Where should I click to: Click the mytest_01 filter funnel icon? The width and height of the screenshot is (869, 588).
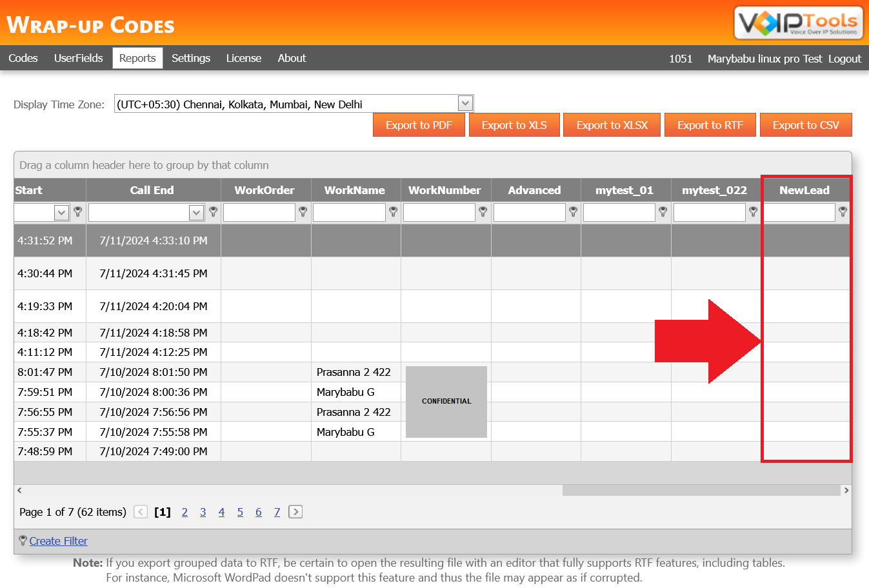point(663,212)
